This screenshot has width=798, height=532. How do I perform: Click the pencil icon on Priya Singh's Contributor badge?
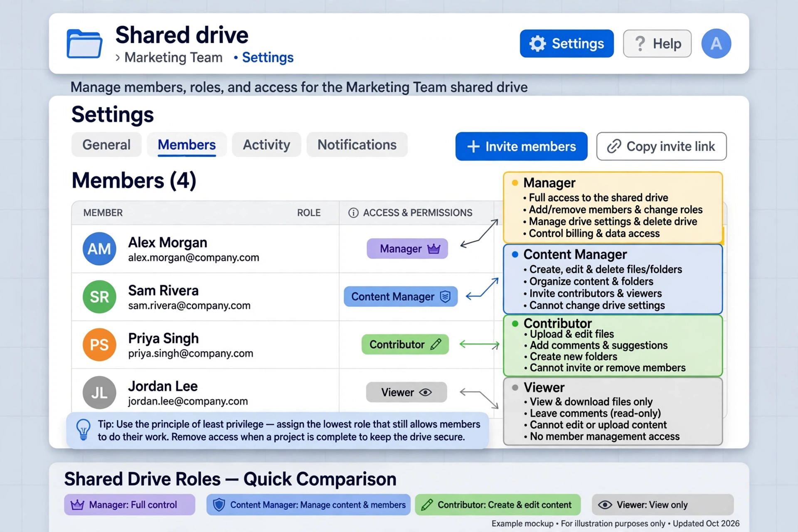[x=436, y=344]
